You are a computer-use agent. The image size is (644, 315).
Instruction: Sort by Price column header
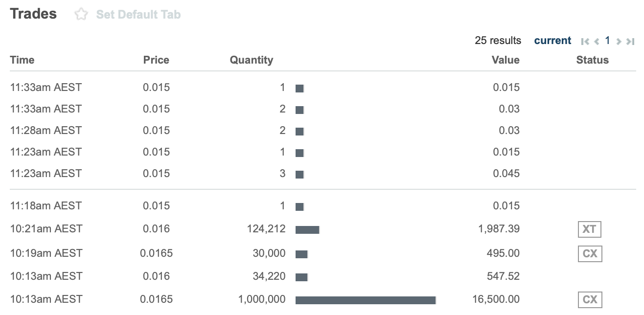156,60
